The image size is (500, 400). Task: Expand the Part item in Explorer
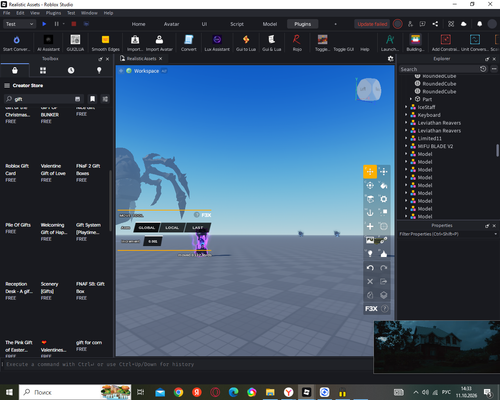click(411, 99)
